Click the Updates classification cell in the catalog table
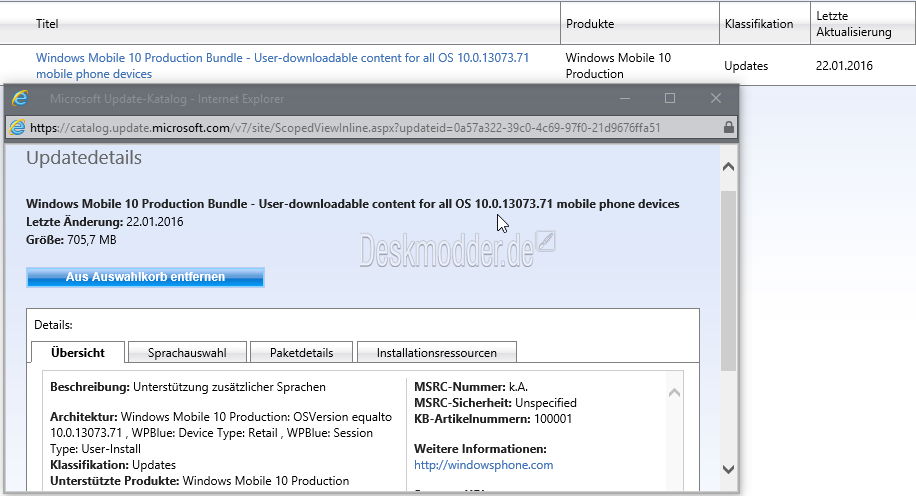 click(746, 65)
